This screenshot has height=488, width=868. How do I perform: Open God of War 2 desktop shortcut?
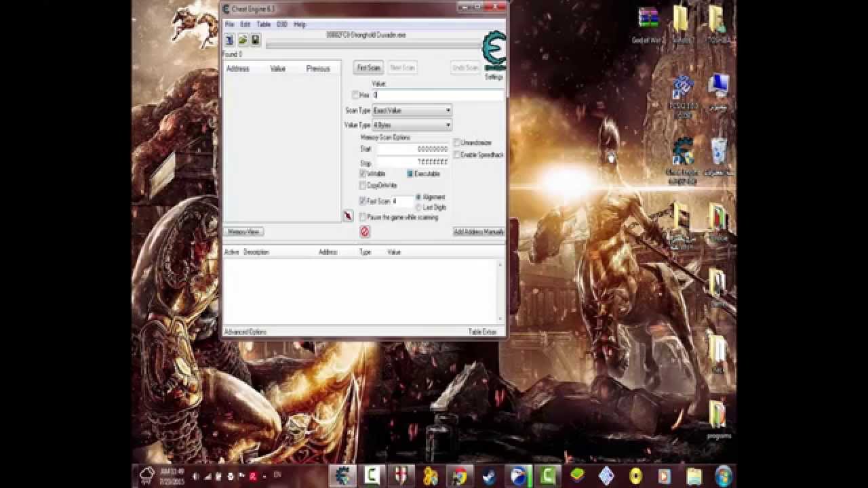click(648, 25)
